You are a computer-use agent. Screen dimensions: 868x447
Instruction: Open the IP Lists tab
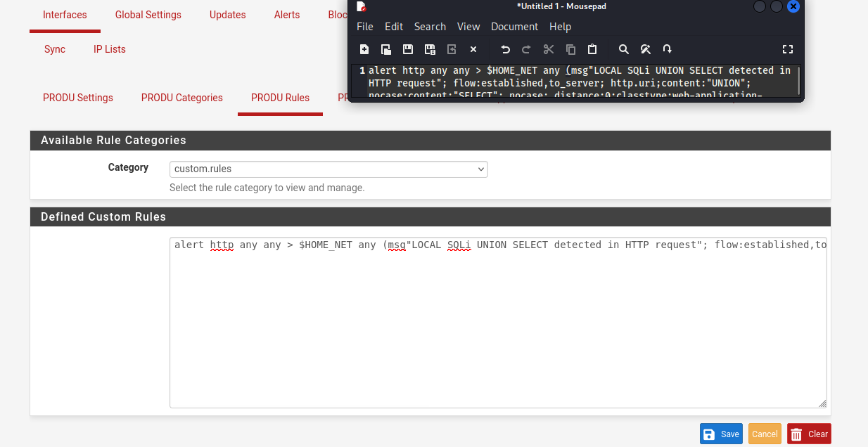[x=110, y=49]
